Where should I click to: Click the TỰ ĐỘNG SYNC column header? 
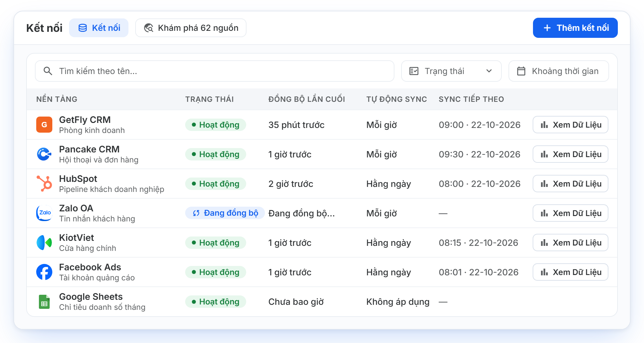point(396,99)
